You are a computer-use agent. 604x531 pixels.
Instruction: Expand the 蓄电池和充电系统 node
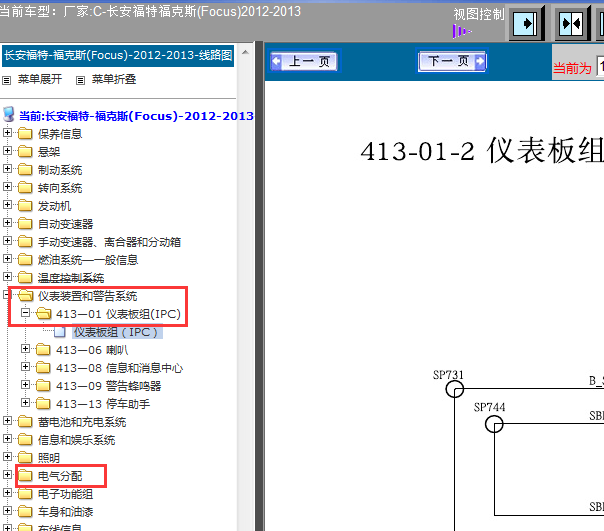7,421
